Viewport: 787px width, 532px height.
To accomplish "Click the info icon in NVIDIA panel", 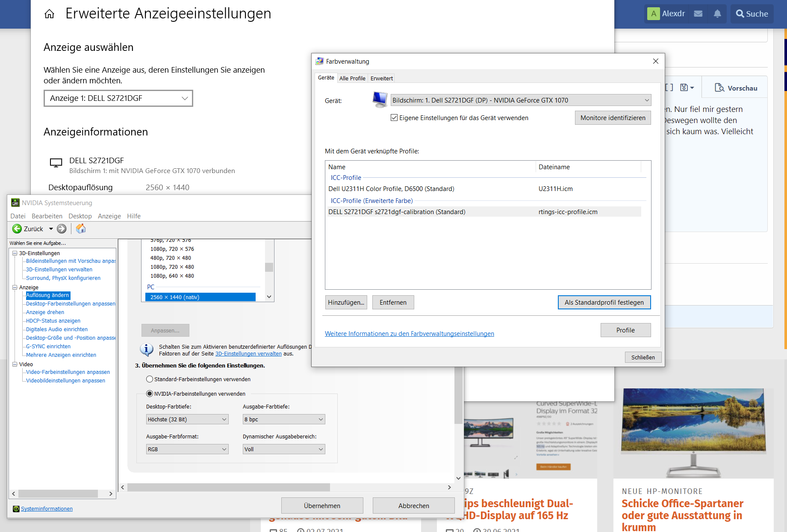I will (x=147, y=350).
